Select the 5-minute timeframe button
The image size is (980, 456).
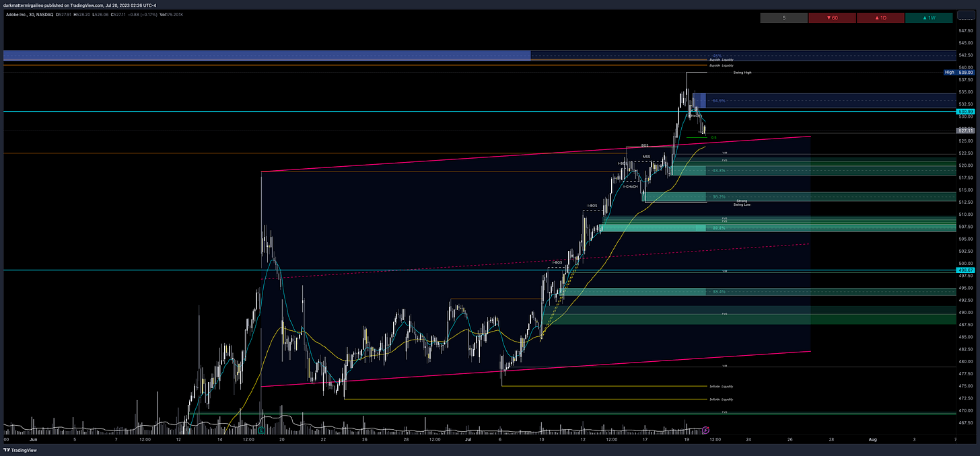[783, 17]
